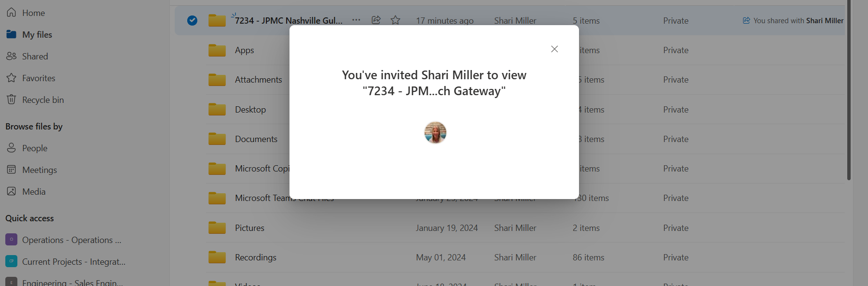868x286 pixels.
Task: Uncheck the selected 7234 JPMC folder checkbox
Action: click(x=192, y=20)
